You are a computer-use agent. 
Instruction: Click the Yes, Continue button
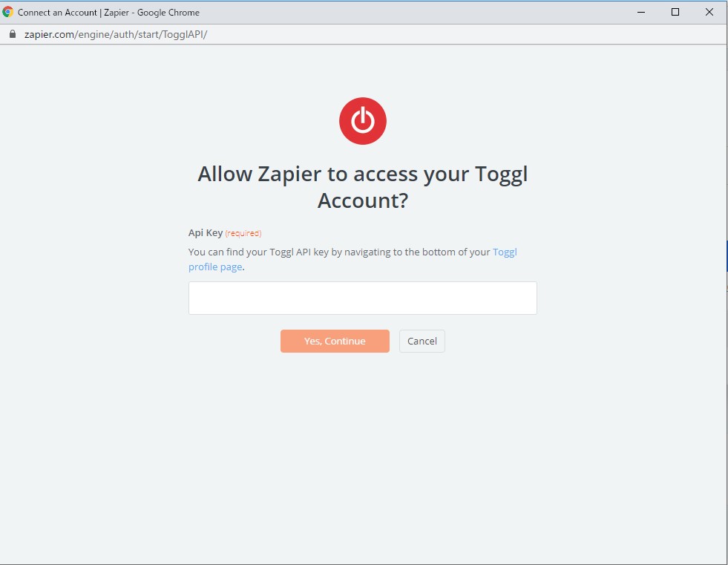[335, 341]
